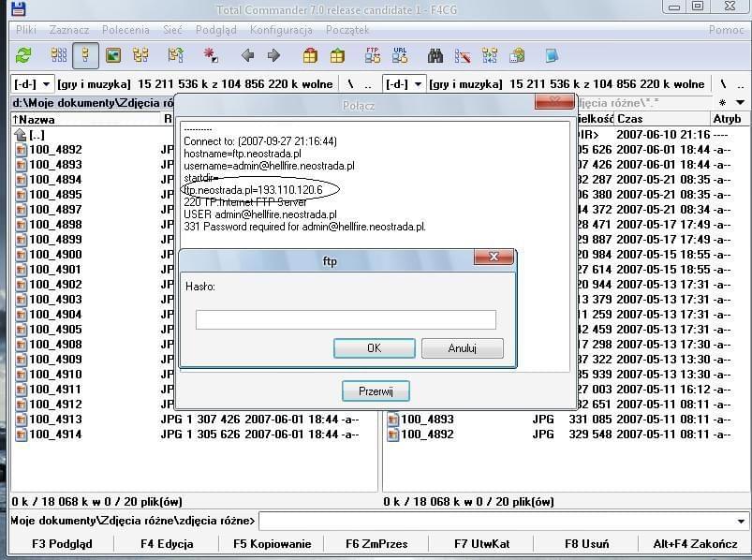Viewport: 752px width, 560px height.
Task: Click the copy names to clipboard icon
Action: click(x=517, y=55)
